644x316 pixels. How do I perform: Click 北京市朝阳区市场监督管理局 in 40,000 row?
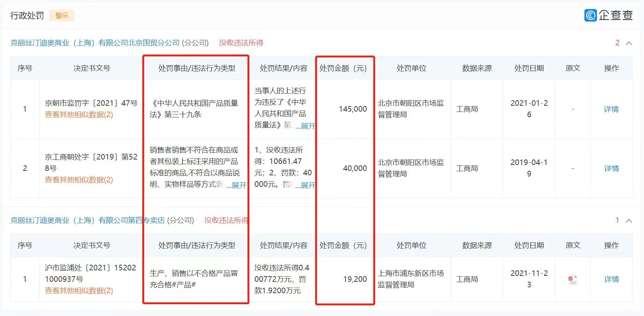pos(411,168)
